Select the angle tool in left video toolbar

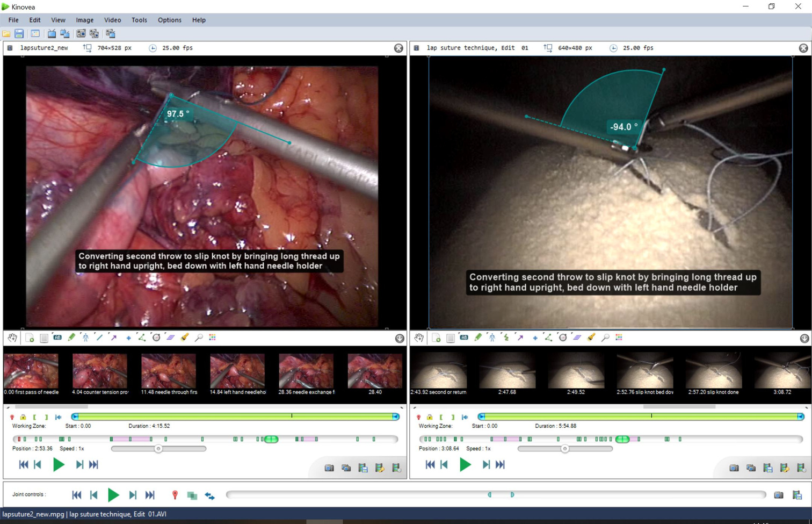[142, 338]
